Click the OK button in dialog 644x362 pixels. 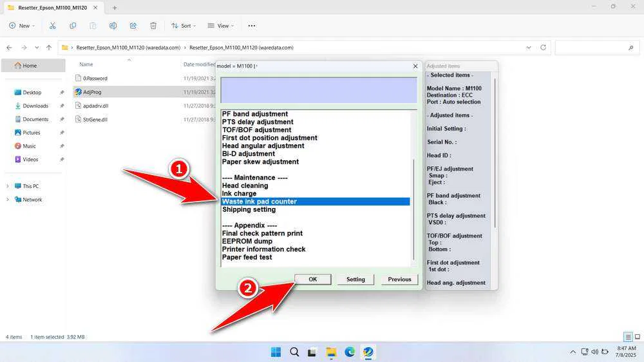point(312,280)
